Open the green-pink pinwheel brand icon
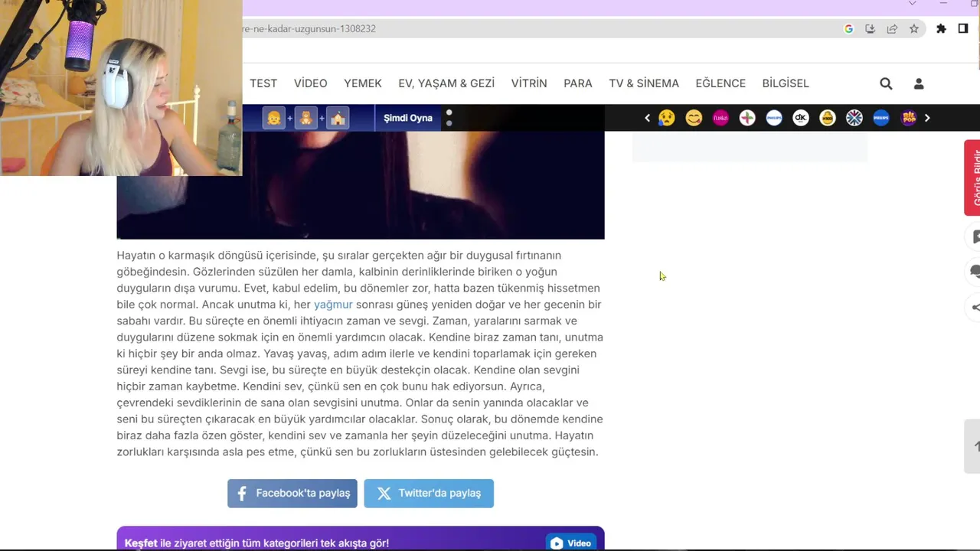 click(747, 118)
